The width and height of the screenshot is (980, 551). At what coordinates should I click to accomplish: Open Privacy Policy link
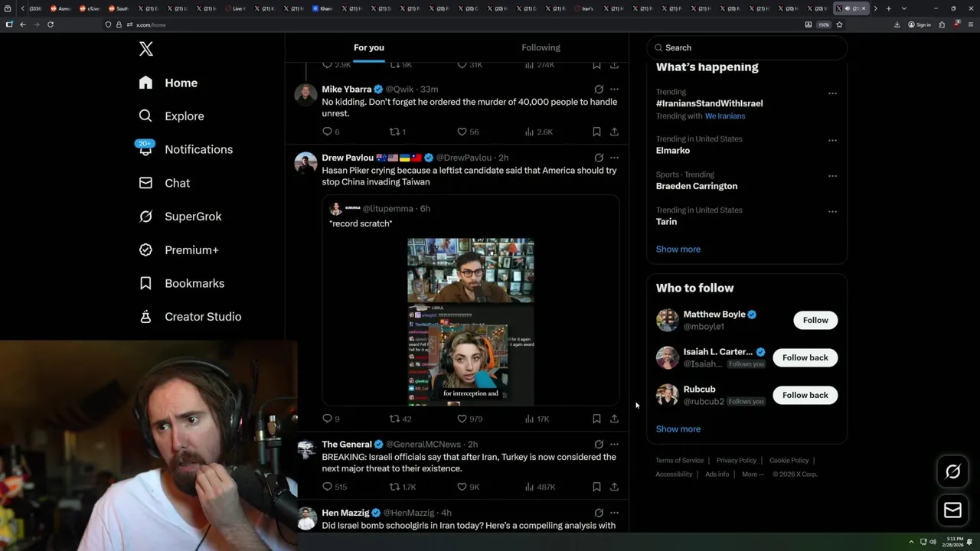coord(736,461)
